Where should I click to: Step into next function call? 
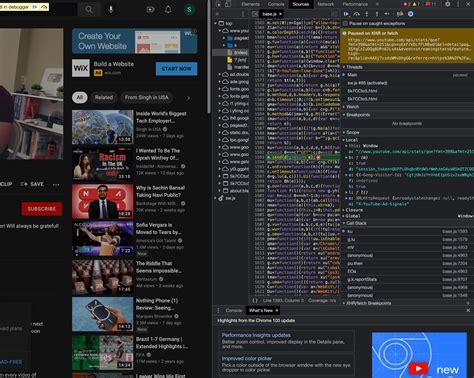point(367,14)
